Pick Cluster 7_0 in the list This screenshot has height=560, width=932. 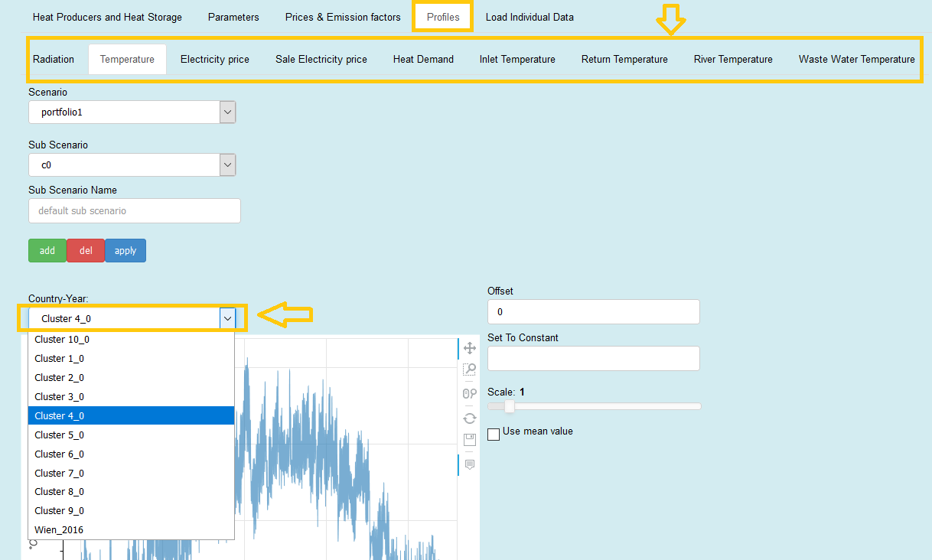coord(131,474)
